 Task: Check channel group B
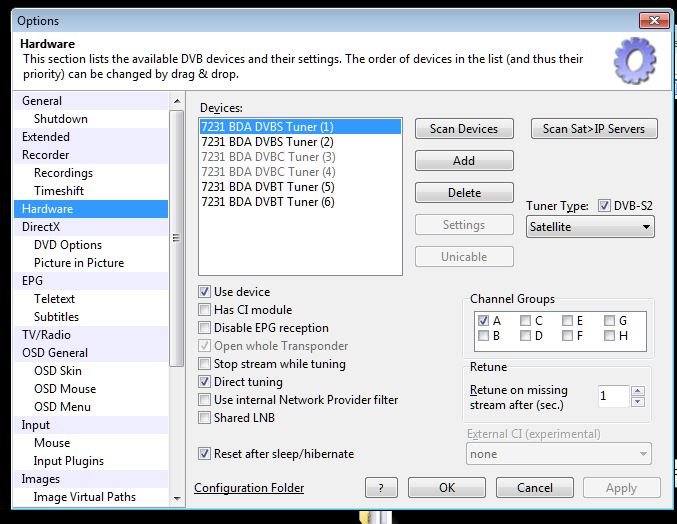(484, 336)
